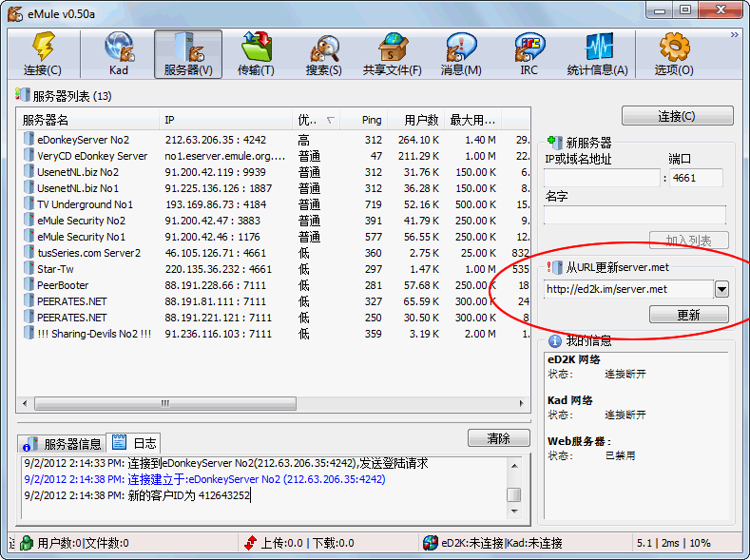Open the server.met URL dropdown arrow
This screenshot has width=750, height=560.
click(721, 289)
